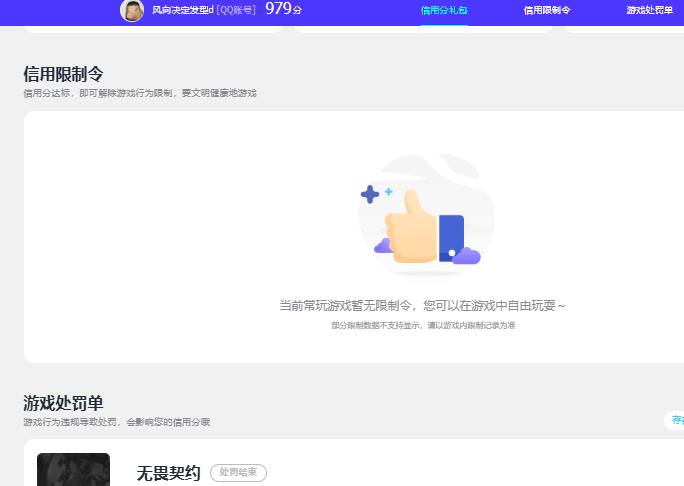Click the [QQ账号] label in the header
Image resolution: width=684 pixels, height=486 pixels.
point(236,10)
